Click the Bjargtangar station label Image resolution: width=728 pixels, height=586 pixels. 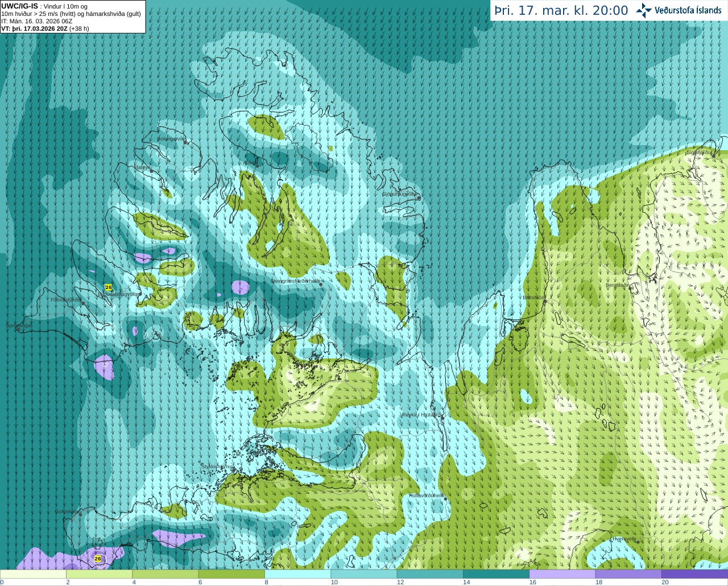tap(18, 325)
